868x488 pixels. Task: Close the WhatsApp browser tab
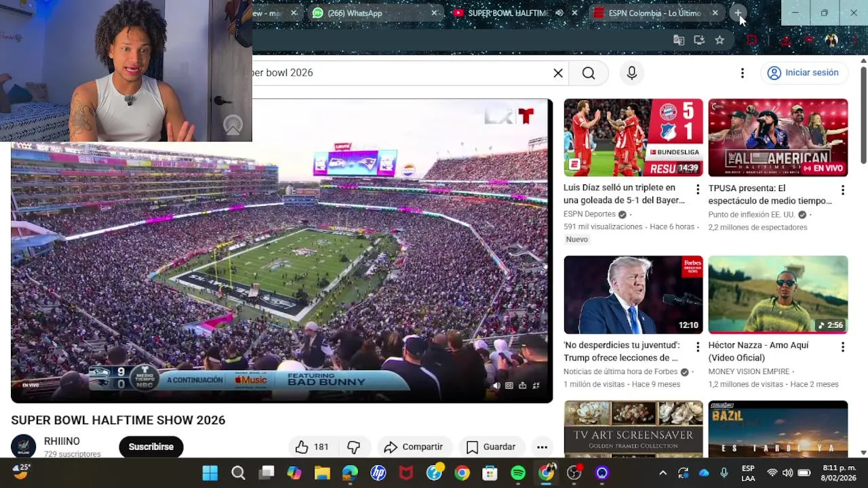click(434, 13)
